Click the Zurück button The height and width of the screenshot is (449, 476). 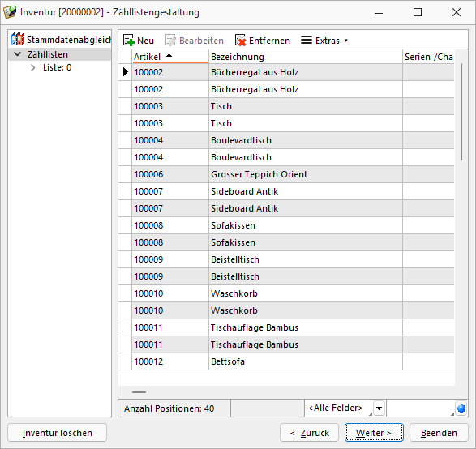coord(309,432)
